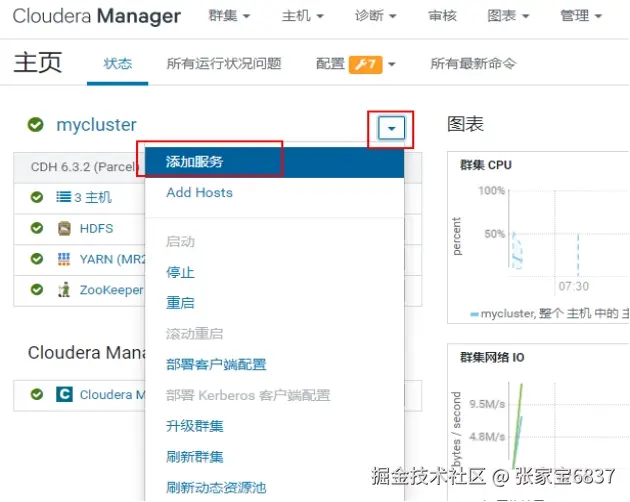Click the ZooKeeper service icon

[64, 290]
